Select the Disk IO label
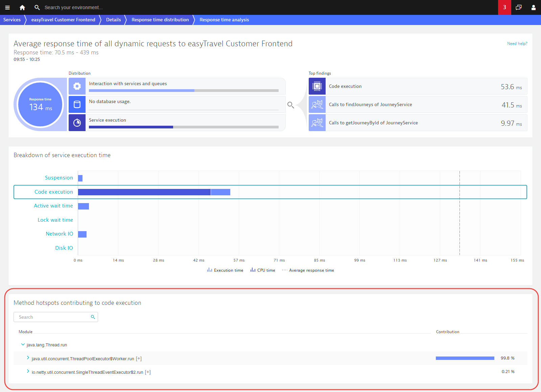Viewport: 541px width, 392px height. (x=64, y=248)
